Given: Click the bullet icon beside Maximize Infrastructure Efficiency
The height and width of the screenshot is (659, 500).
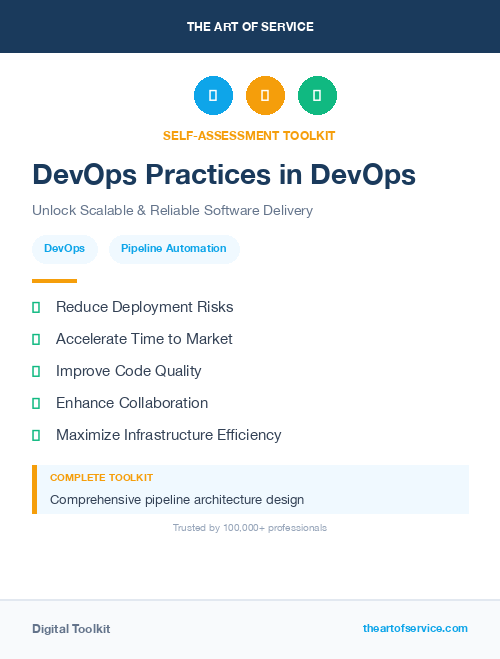Looking at the screenshot, I should (x=36, y=435).
